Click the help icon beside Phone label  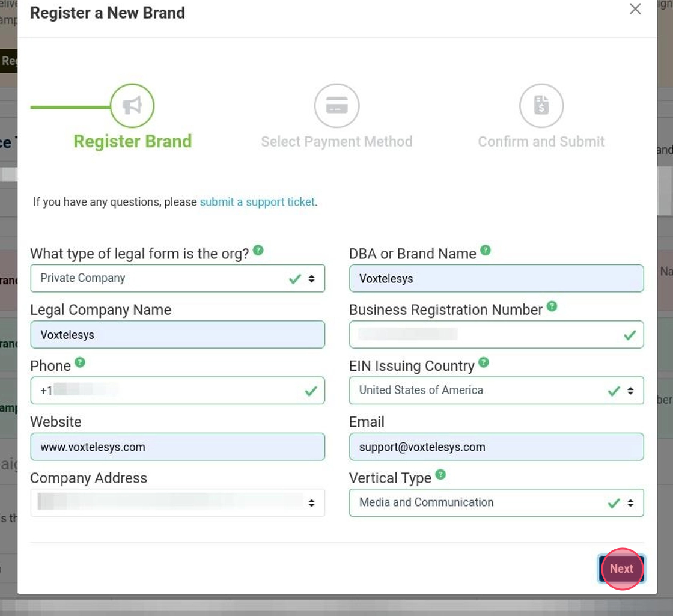pyautogui.click(x=80, y=362)
